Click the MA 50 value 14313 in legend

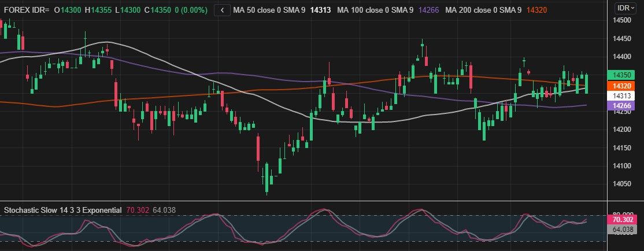pos(320,10)
